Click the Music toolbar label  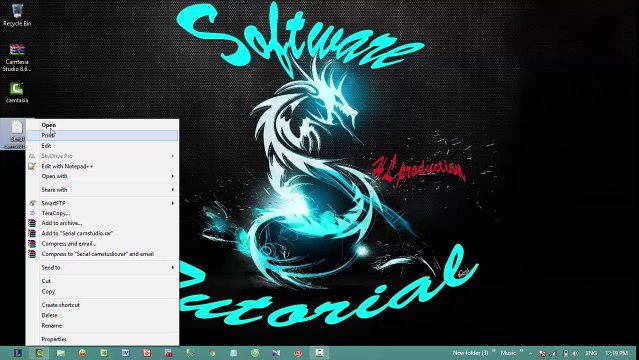click(x=508, y=353)
